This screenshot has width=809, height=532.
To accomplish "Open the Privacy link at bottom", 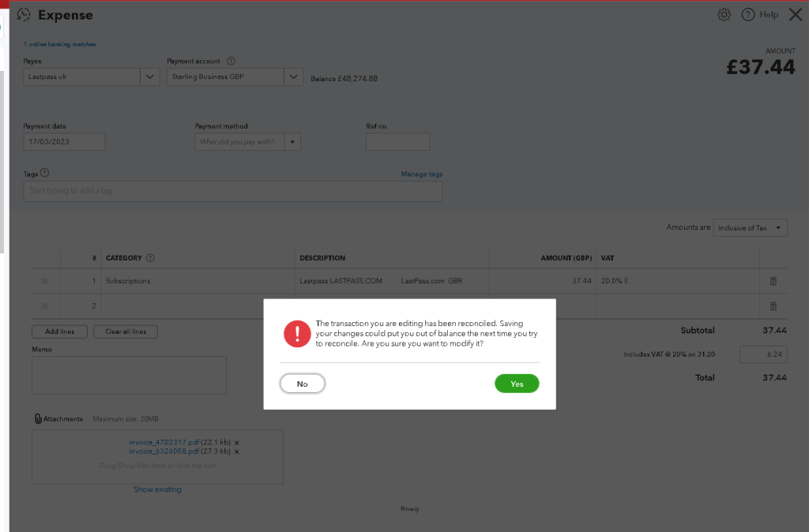I will (410, 509).
